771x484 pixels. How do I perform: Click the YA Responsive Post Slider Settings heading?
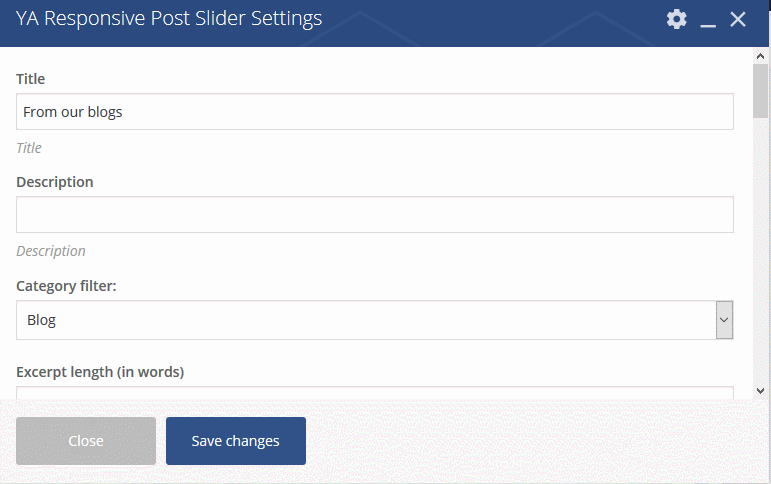click(169, 19)
